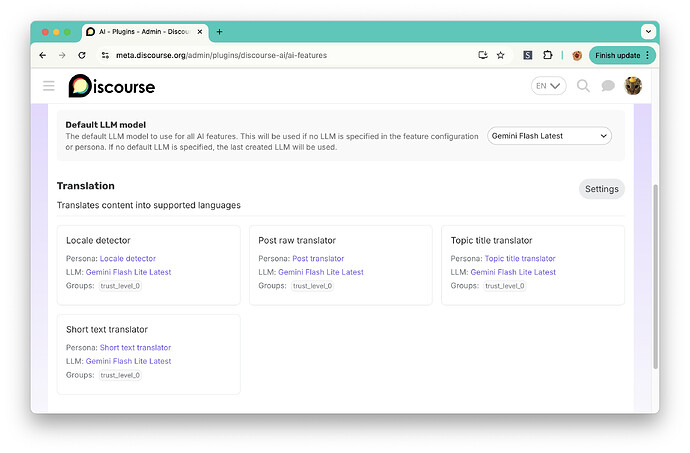
Task: Open the Topic title translator persona link
Action: [520, 258]
